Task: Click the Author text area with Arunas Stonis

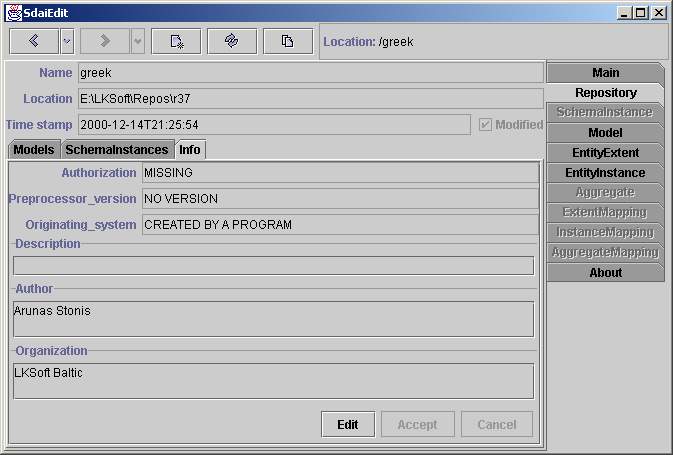Action: [x=273, y=319]
